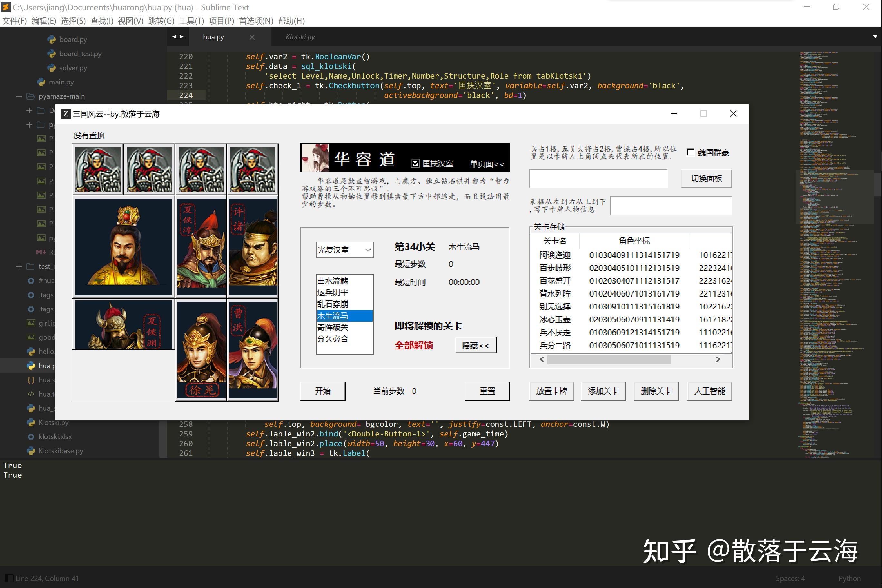Open the 首选项(N) menu
Screen dimensions: 882x588
click(x=256, y=21)
